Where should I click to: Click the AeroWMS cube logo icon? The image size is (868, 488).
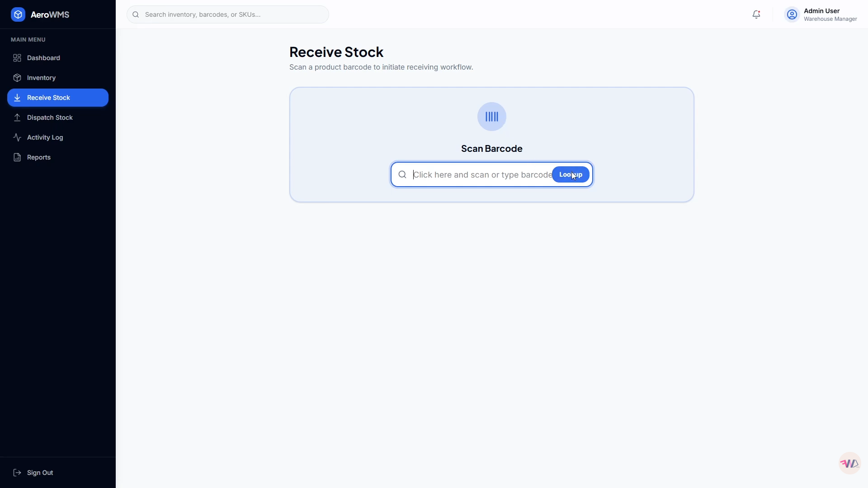[x=18, y=14]
